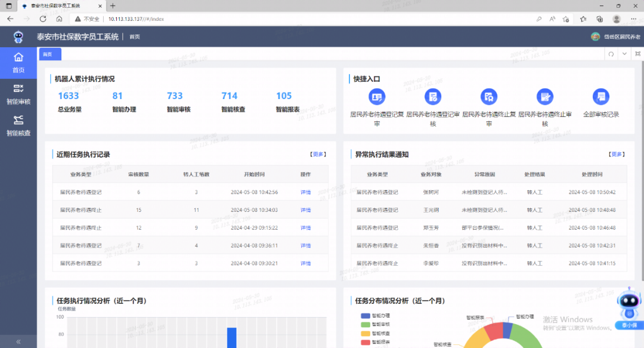Click the 733 智能审核 figure
This screenshot has height=348, width=644.
click(175, 96)
